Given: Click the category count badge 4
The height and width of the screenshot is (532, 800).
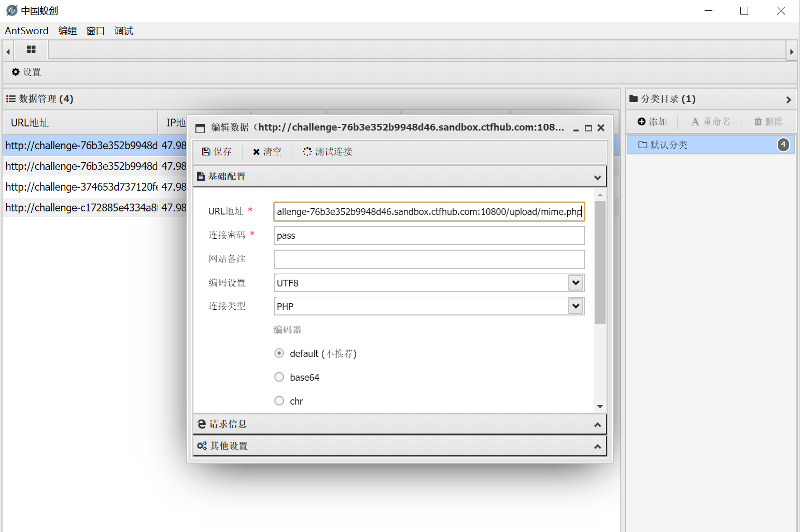Looking at the screenshot, I should pyautogui.click(x=783, y=145).
